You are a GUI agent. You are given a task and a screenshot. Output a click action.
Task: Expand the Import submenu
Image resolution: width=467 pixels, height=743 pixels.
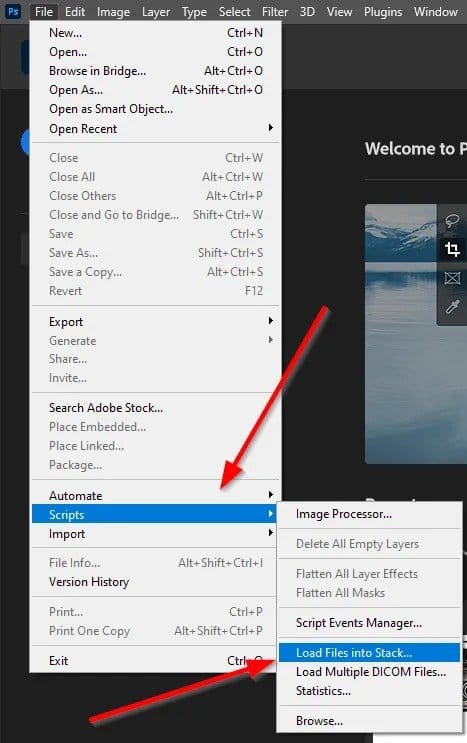(x=156, y=534)
